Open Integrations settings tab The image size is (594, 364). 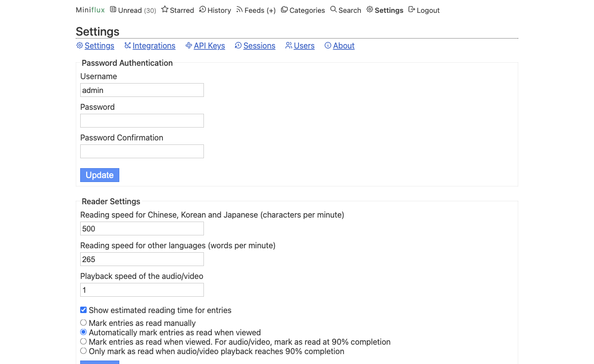[x=154, y=46]
